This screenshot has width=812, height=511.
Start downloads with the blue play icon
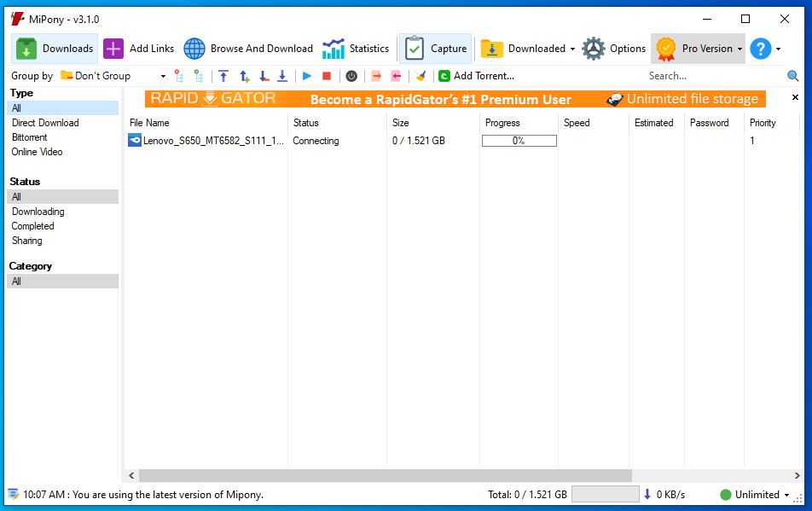[x=307, y=76]
